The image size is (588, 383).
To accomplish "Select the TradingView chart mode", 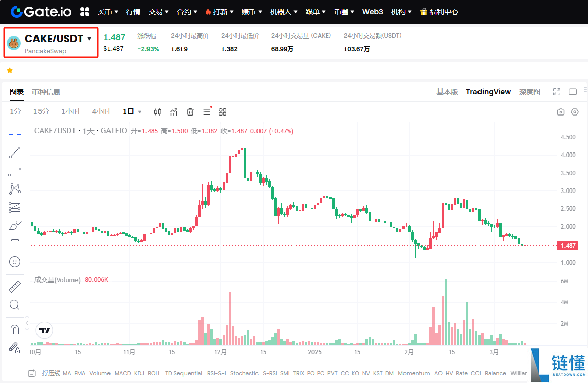I will 488,92.
